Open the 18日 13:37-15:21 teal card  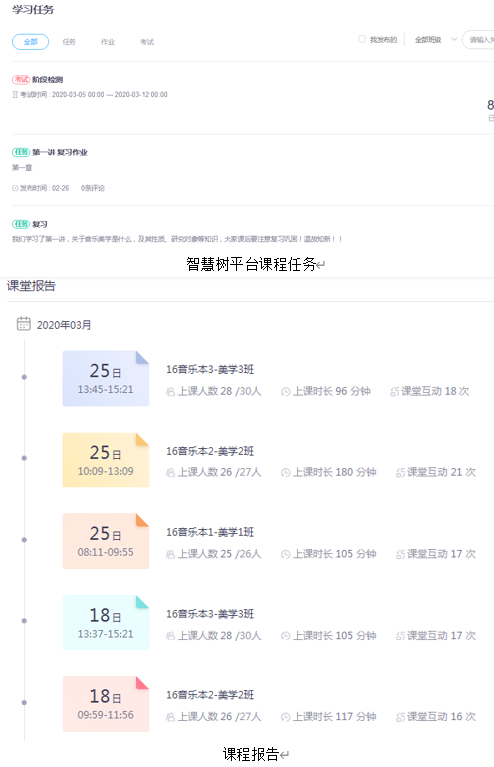pyautogui.click(x=106, y=622)
